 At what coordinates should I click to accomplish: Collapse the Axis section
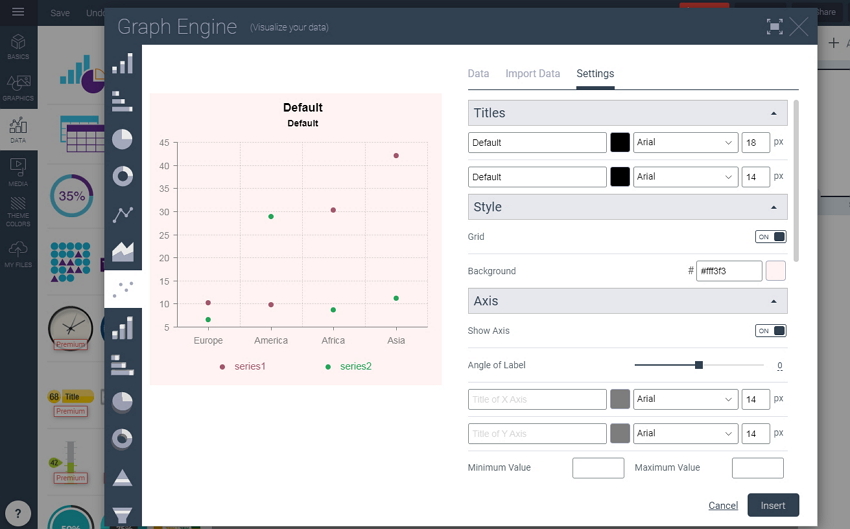pos(773,301)
